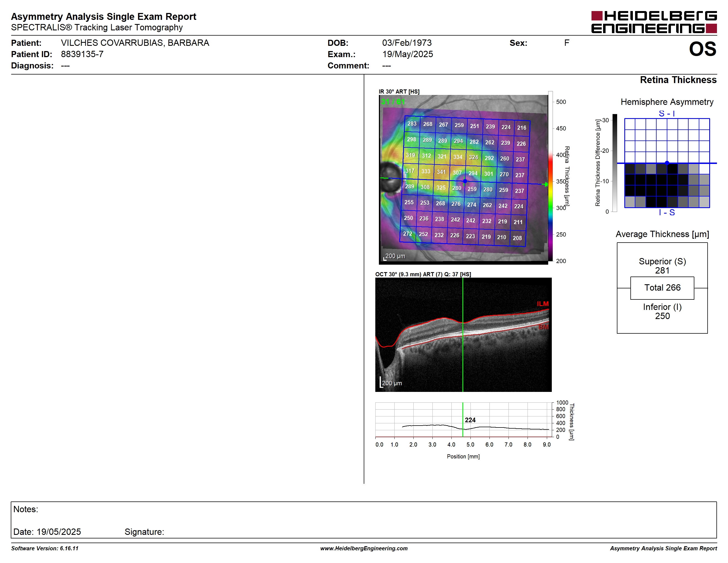Viewport: 728px width, 563px height.
Task: Click grid cell value 319
Action: click(x=411, y=155)
